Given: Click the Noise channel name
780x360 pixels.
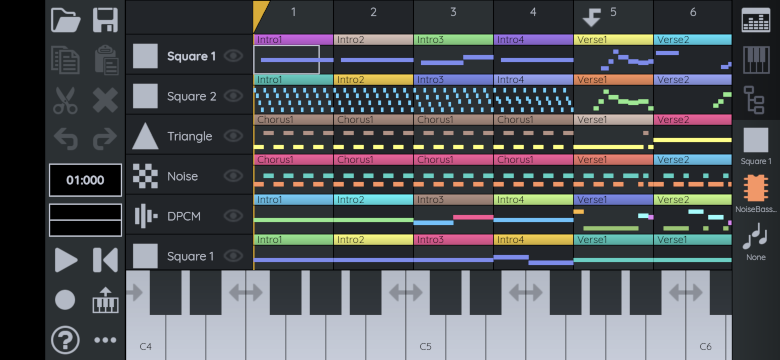Looking at the screenshot, I should [x=183, y=176].
